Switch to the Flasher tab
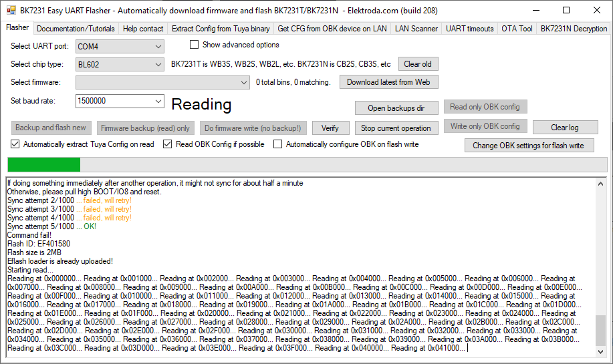613x364 pixels. [17, 28]
